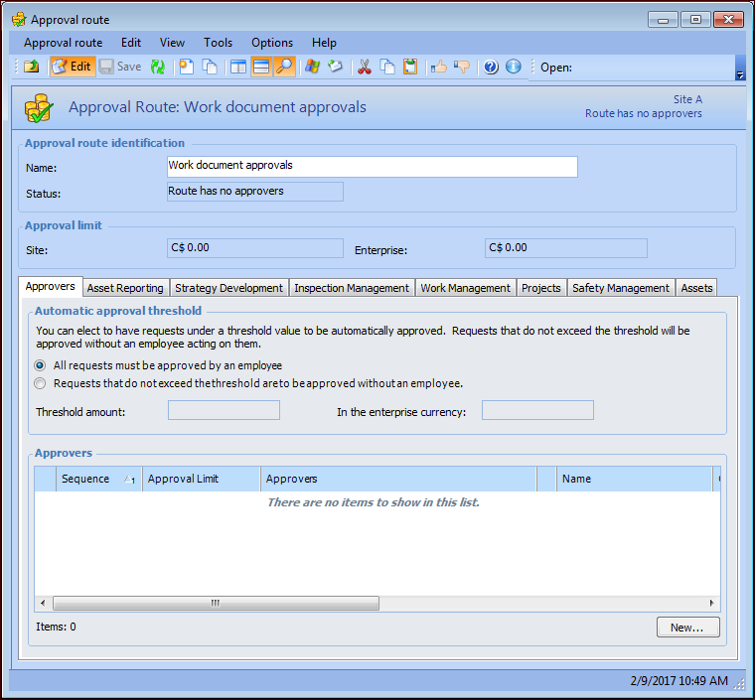
Task: Click the New... button
Action: (687, 628)
